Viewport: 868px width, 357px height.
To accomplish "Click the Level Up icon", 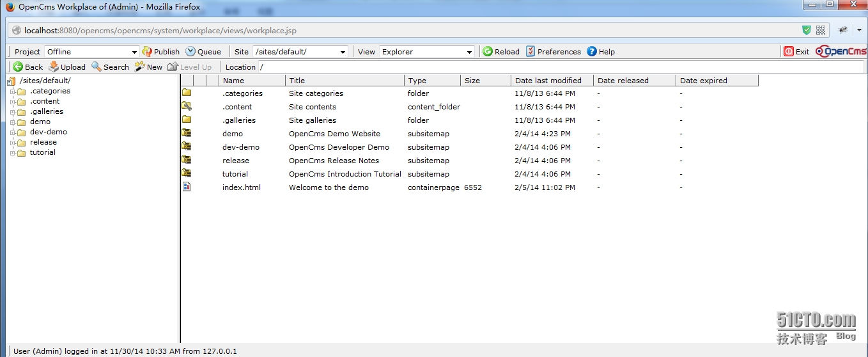I will 173,67.
